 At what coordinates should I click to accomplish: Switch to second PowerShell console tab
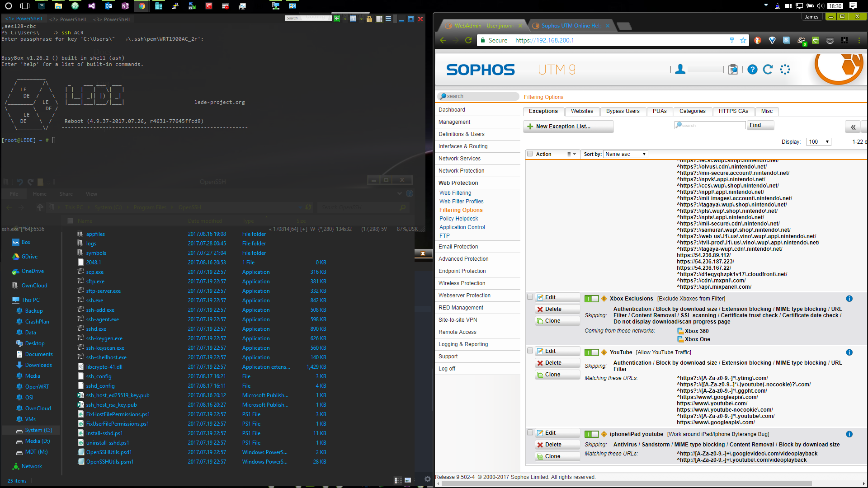pos(68,19)
